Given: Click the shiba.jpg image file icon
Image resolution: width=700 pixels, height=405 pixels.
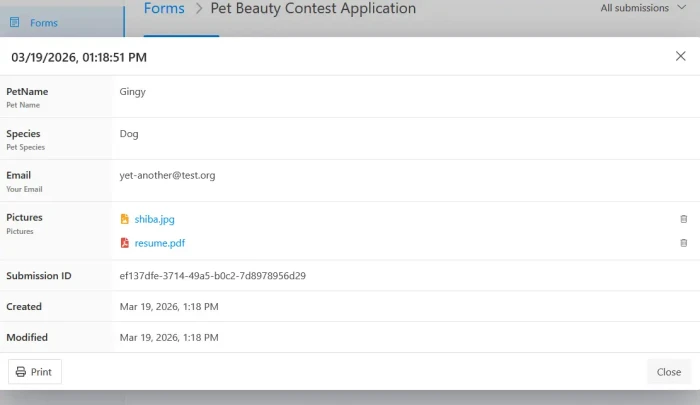Looking at the screenshot, I should click(x=125, y=219).
